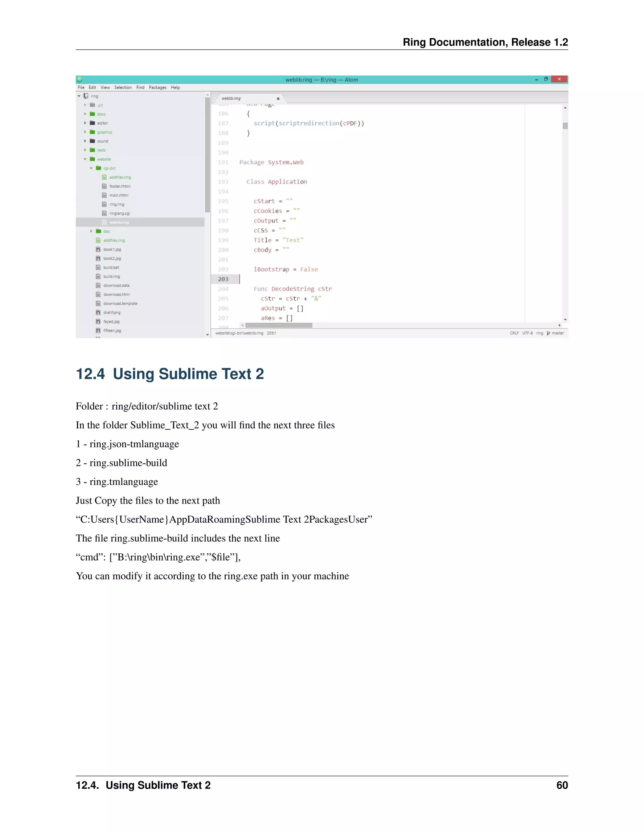Image resolution: width=644 pixels, height=833 pixels.
Task: Open download.template in the tree
Action: (x=120, y=304)
